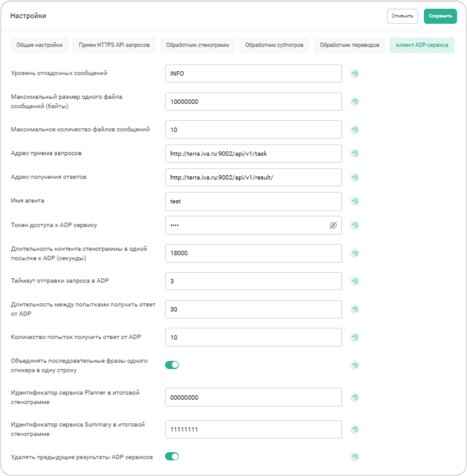Focus the response address URL input field
This screenshot has width=467, height=476.
coord(253,177)
